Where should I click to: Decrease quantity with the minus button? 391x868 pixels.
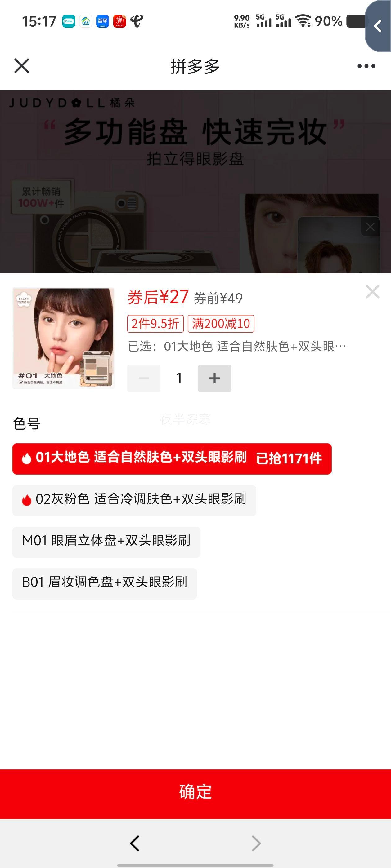coord(144,378)
